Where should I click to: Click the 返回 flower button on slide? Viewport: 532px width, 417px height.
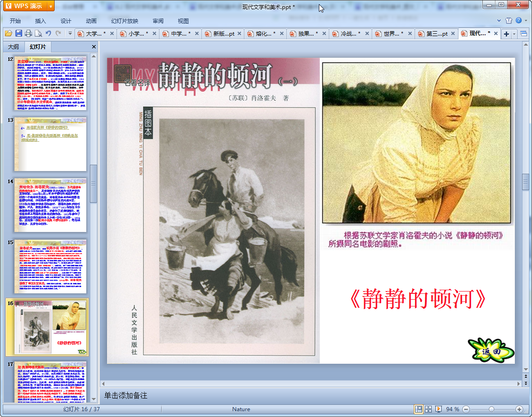[491, 351]
